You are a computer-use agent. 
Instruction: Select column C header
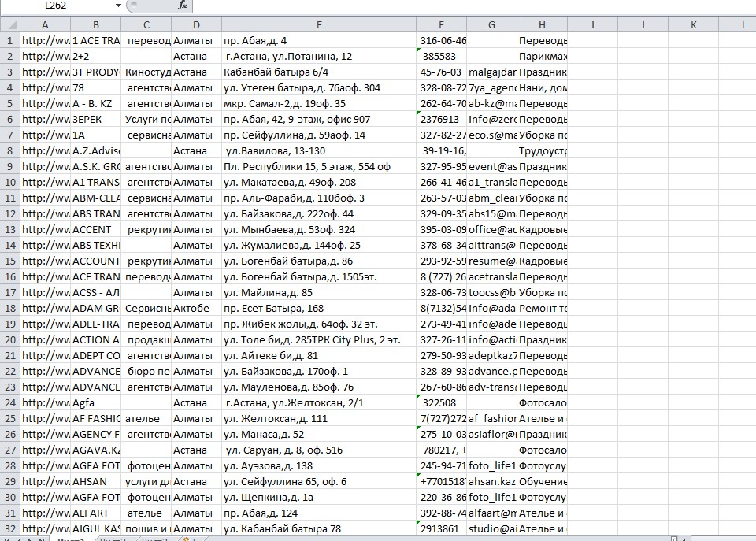(x=146, y=24)
